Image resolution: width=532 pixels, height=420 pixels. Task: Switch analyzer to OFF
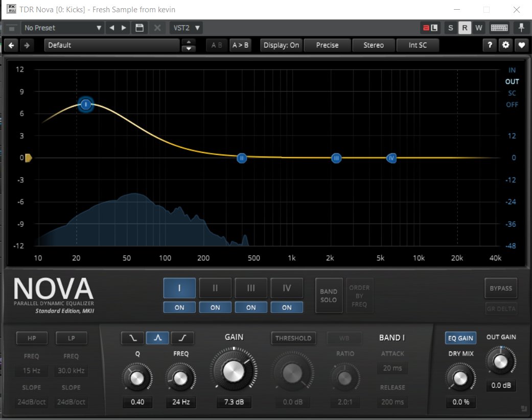point(512,104)
